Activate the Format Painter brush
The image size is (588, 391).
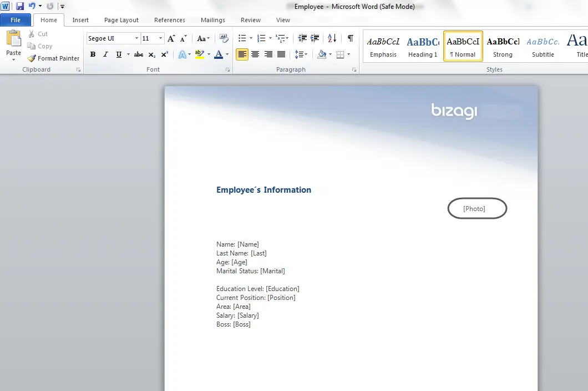[x=54, y=58]
